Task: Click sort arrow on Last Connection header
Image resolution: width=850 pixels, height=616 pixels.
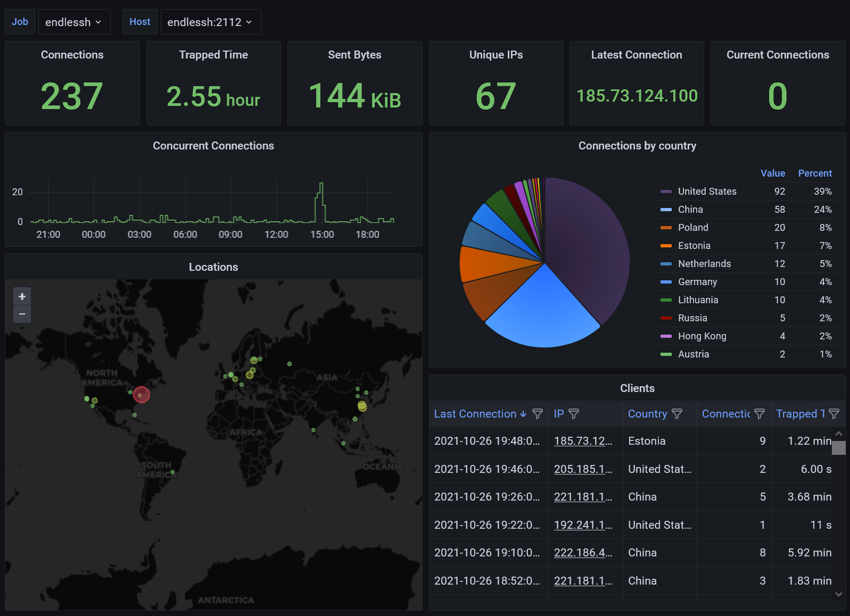Action: click(x=523, y=414)
